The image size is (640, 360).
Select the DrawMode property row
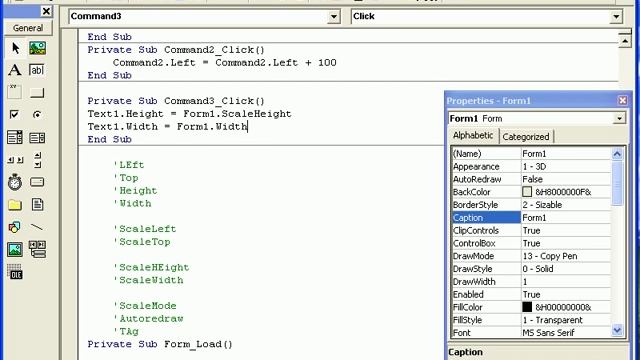(531, 256)
